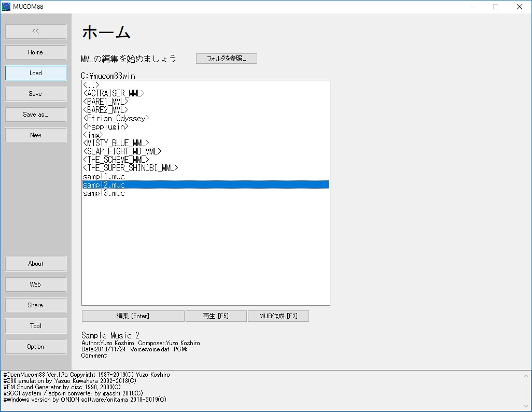Click the Load button in sidebar

tap(36, 73)
